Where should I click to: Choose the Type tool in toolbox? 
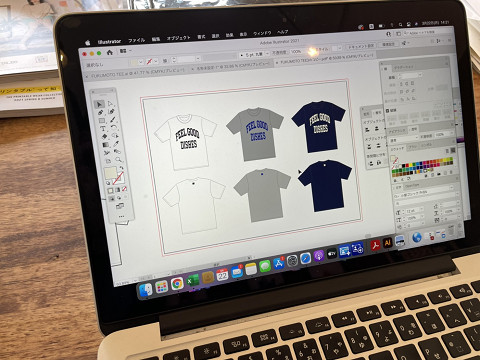[x=103, y=128]
